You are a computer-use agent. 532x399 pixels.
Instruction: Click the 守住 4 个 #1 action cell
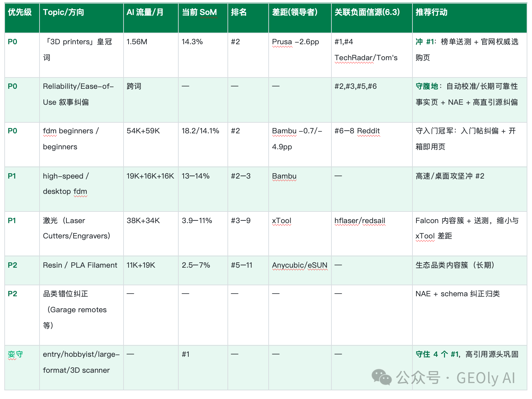(x=470, y=367)
